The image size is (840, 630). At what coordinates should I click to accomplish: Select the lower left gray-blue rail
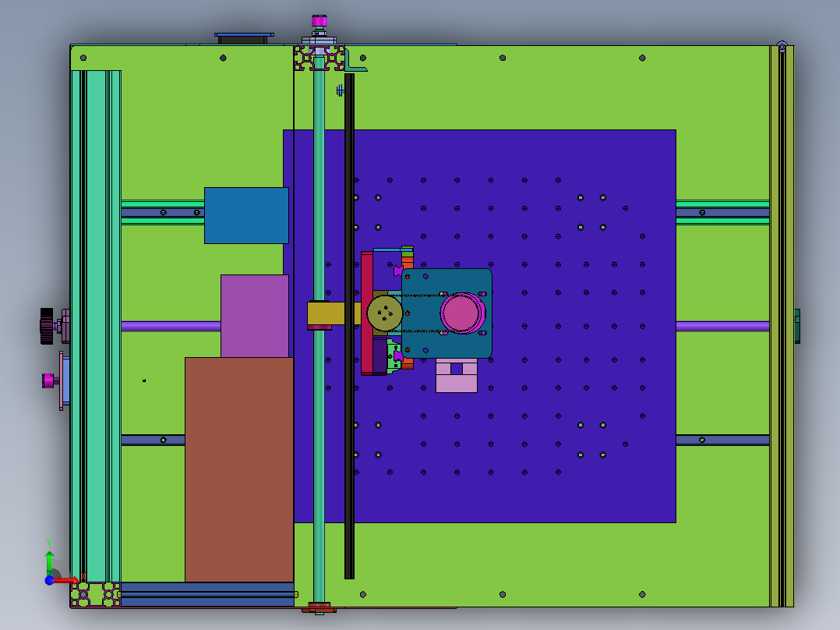click(x=154, y=441)
